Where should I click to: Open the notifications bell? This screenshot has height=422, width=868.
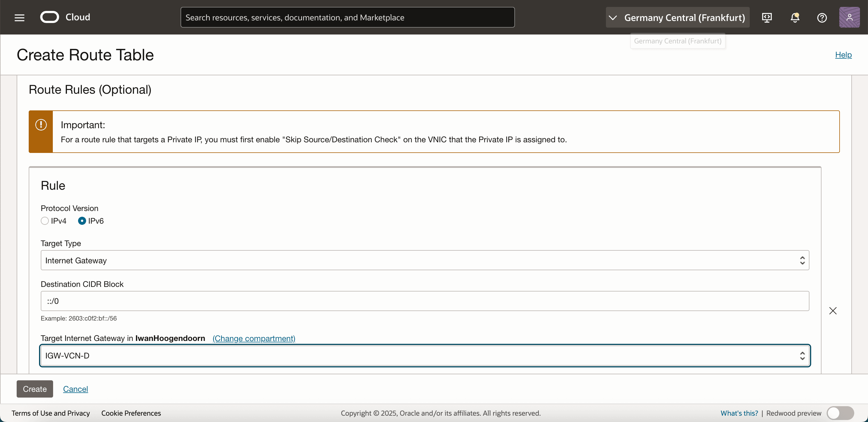pos(795,18)
